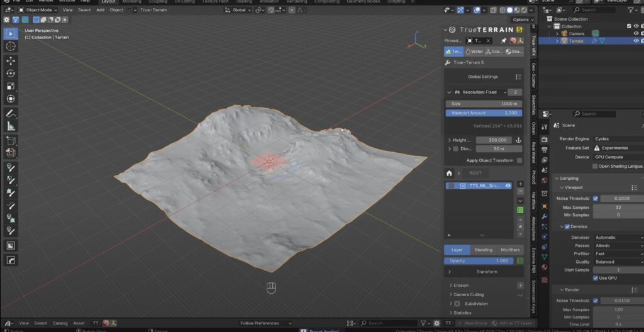Screen dimensions: 644x332
Task: Open the Render properties tab icon
Action: [x=544, y=140]
